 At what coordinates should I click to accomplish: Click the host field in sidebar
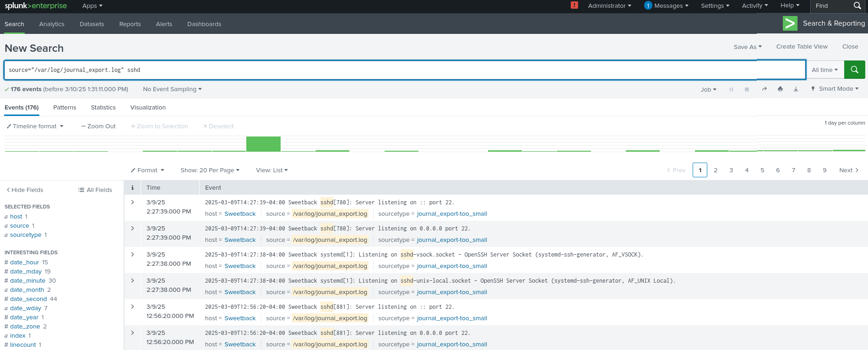[16, 216]
